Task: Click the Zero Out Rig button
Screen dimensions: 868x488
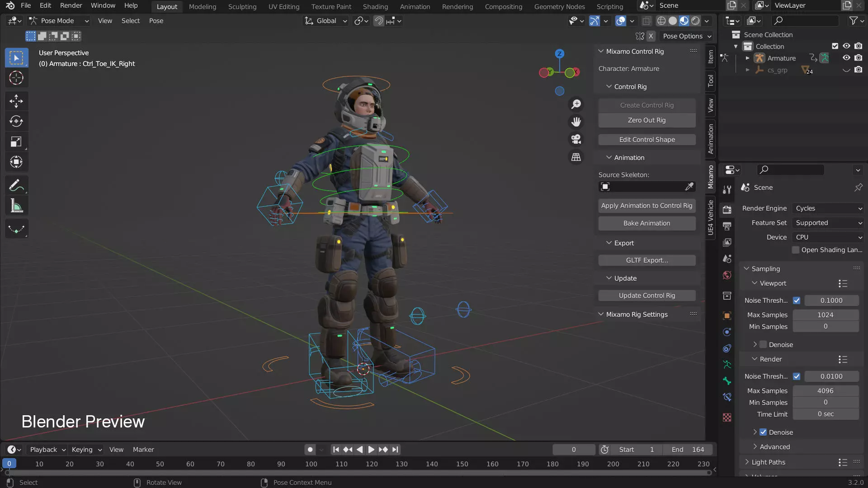Action: point(646,120)
